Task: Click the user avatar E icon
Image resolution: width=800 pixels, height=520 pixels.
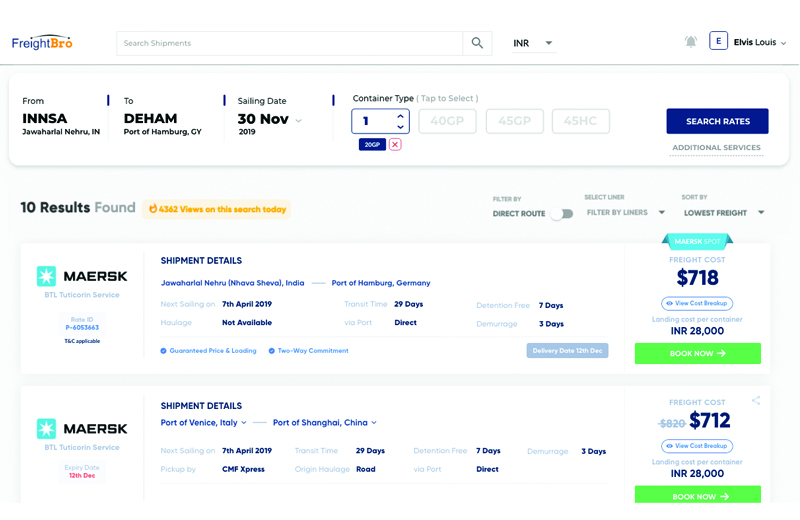Action: point(718,41)
